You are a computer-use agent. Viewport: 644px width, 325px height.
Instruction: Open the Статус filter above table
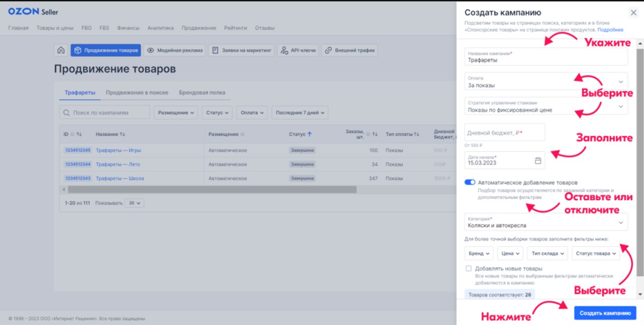pos(217,113)
